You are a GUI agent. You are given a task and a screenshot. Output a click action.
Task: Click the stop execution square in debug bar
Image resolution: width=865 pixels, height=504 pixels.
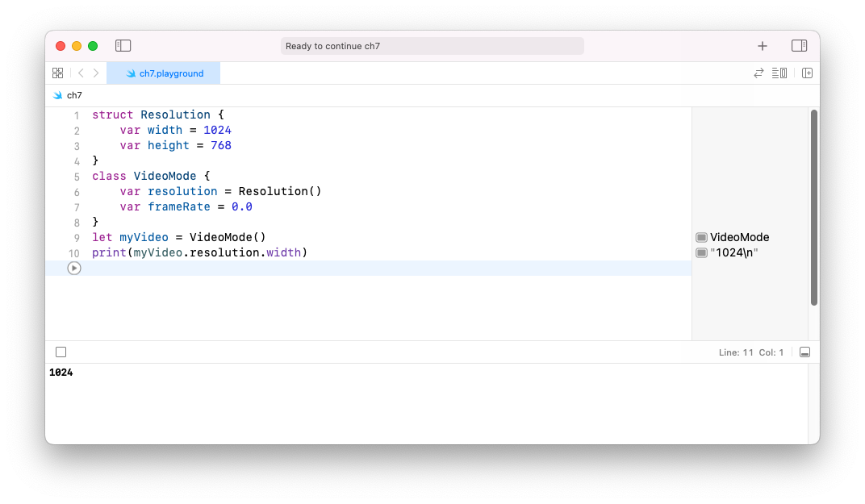click(61, 352)
